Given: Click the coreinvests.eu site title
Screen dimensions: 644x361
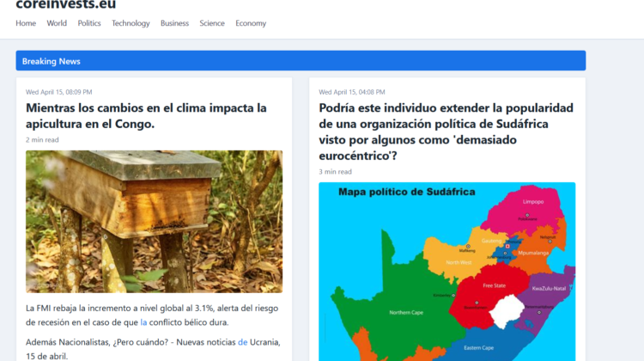Looking at the screenshot, I should [x=65, y=5].
